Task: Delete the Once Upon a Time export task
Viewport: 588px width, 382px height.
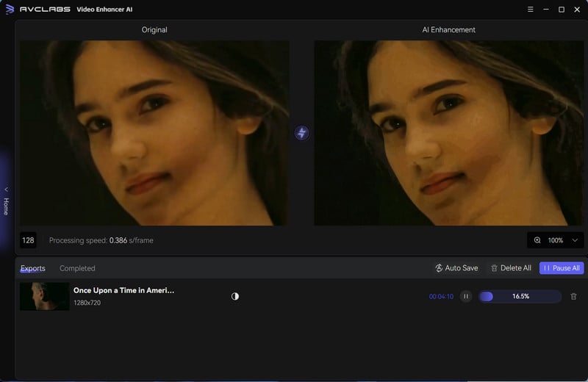Action: pyautogui.click(x=573, y=297)
